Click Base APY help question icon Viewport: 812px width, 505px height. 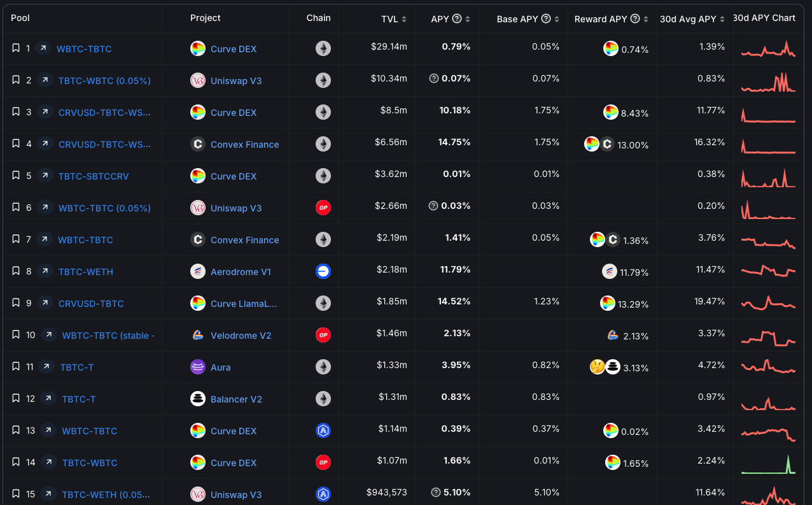click(545, 19)
